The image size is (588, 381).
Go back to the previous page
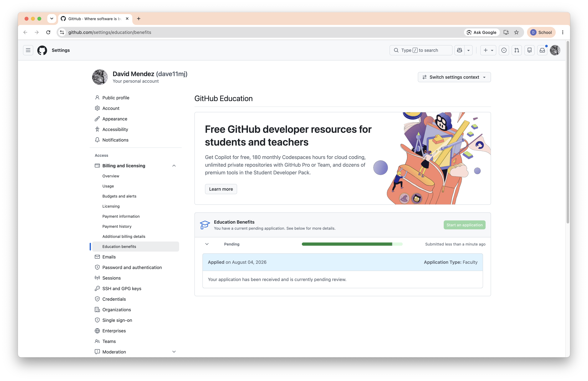25,32
